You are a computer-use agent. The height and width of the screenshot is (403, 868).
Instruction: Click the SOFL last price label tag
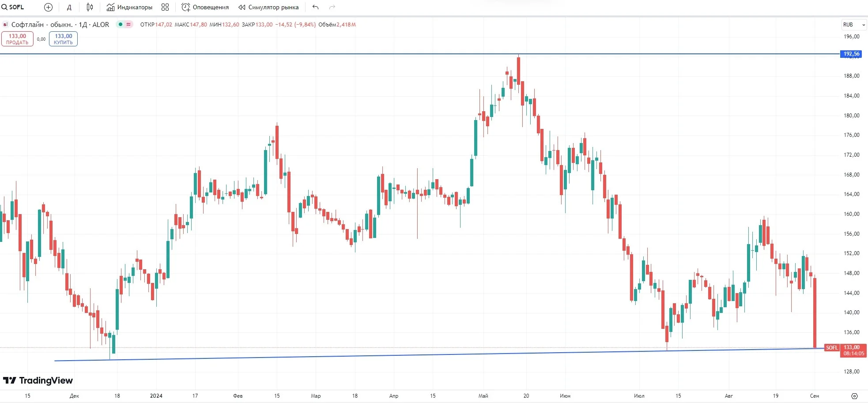(832, 348)
